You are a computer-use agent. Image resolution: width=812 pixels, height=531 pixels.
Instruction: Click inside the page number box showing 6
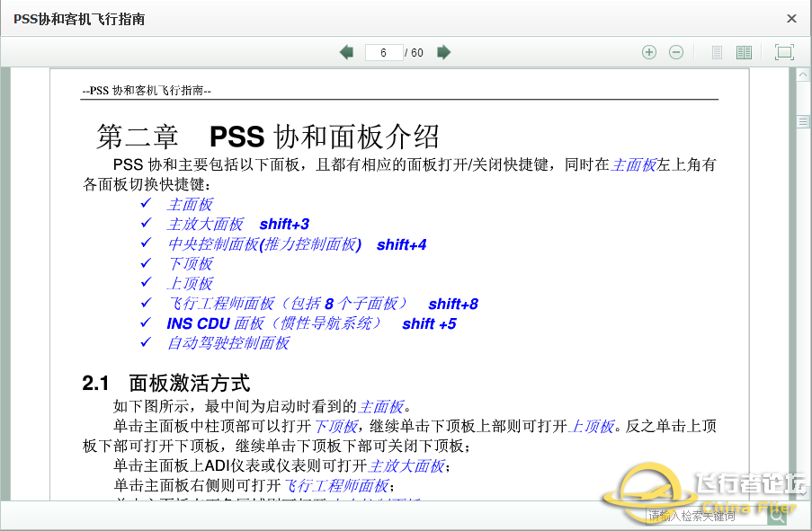[386, 52]
